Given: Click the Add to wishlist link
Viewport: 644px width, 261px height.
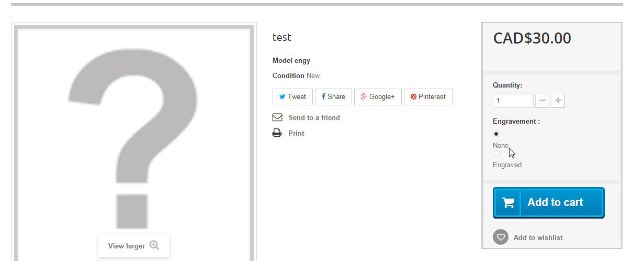Looking at the screenshot, I should tap(538, 237).
